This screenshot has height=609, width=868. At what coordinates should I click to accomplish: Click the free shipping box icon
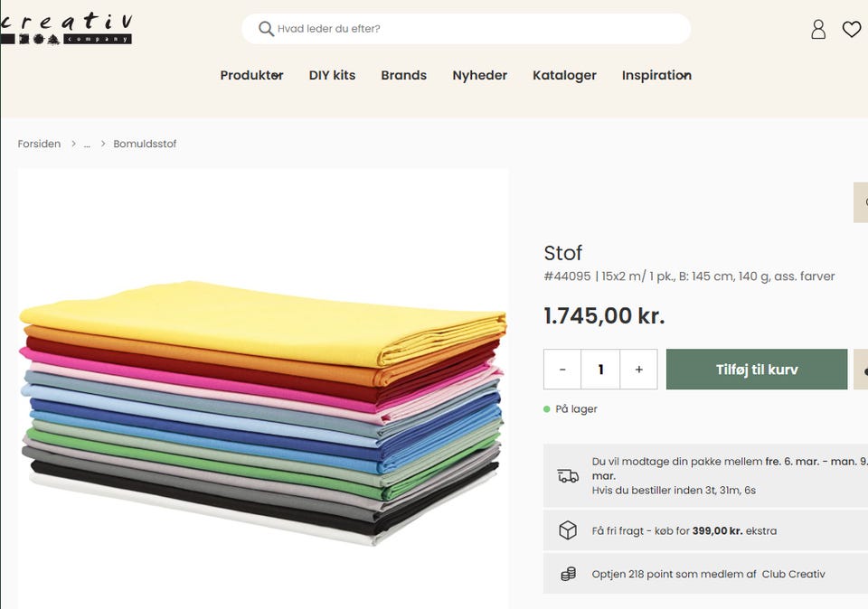(568, 530)
